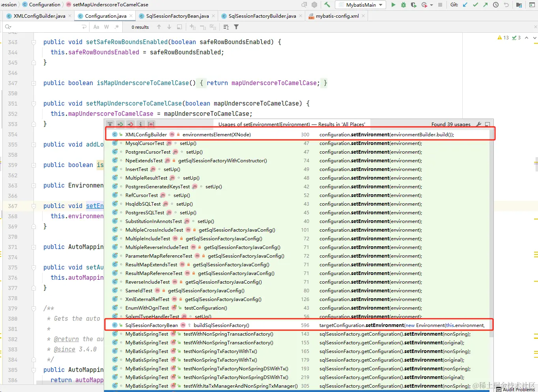Open the project structure icon

(x=519, y=5)
